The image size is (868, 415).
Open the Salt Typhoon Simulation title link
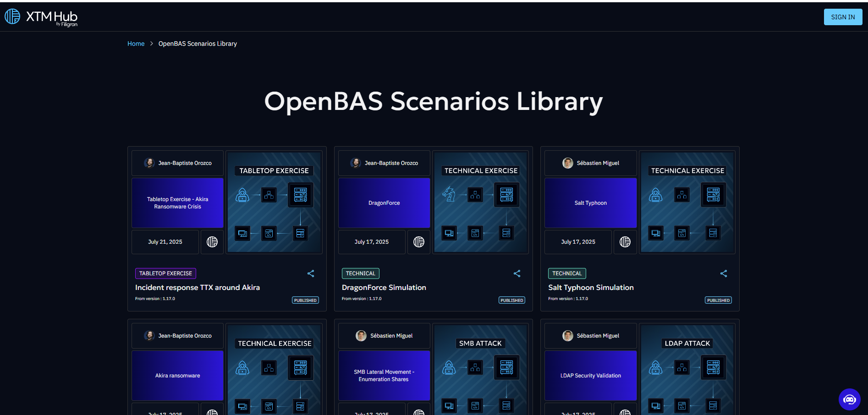coord(591,287)
